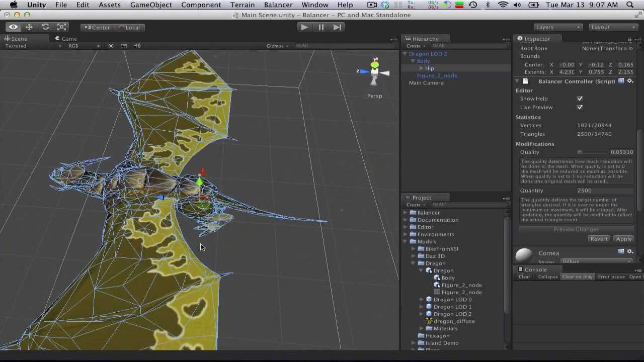Toggle Clear on play in Console
Image resolution: width=644 pixels, height=362 pixels.
click(577, 277)
